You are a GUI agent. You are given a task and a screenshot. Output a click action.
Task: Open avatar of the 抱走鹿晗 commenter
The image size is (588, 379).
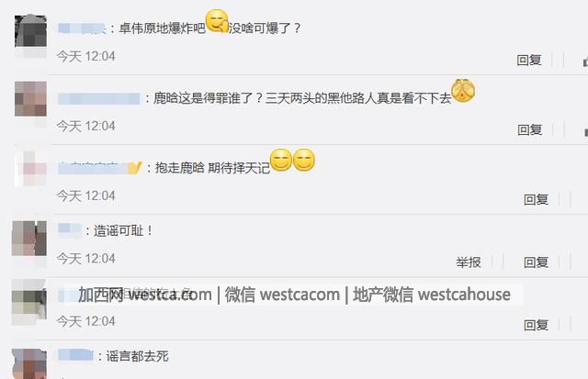tap(30, 168)
